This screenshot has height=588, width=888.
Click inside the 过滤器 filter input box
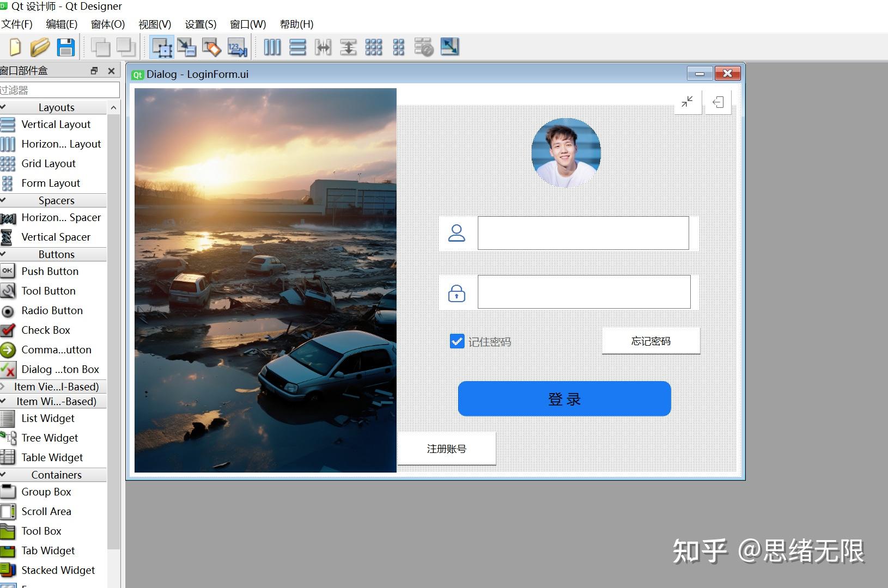coord(60,89)
